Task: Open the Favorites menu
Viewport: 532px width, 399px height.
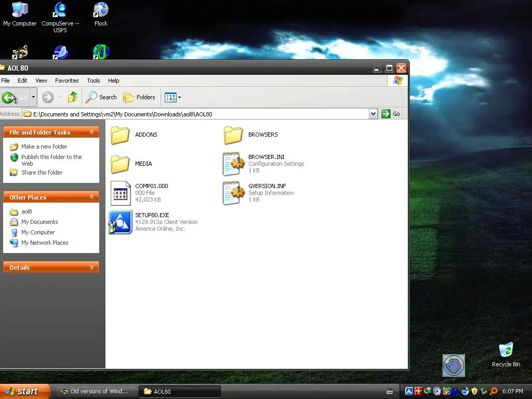Action: [67, 81]
